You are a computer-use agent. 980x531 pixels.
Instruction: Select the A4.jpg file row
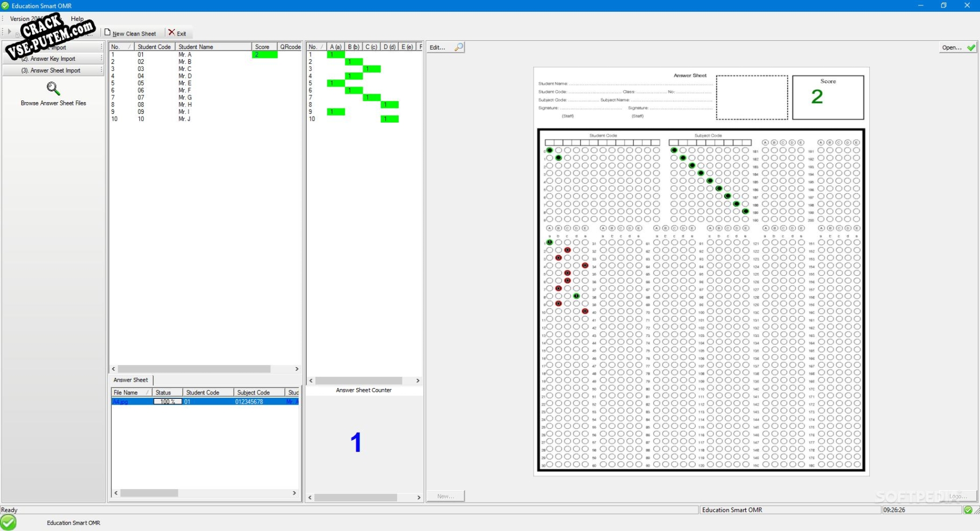205,401
